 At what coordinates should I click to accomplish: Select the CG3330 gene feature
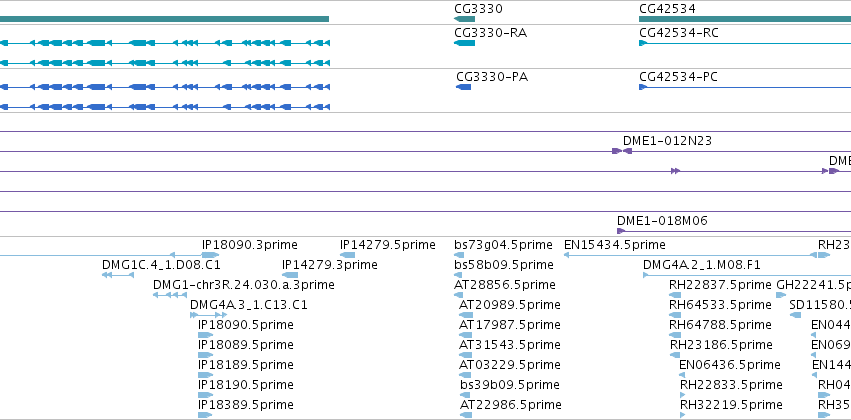coord(465,19)
